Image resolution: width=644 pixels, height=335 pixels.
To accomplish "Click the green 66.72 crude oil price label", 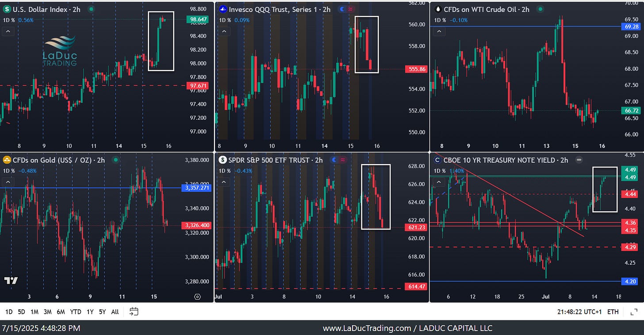I will [631, 110].
